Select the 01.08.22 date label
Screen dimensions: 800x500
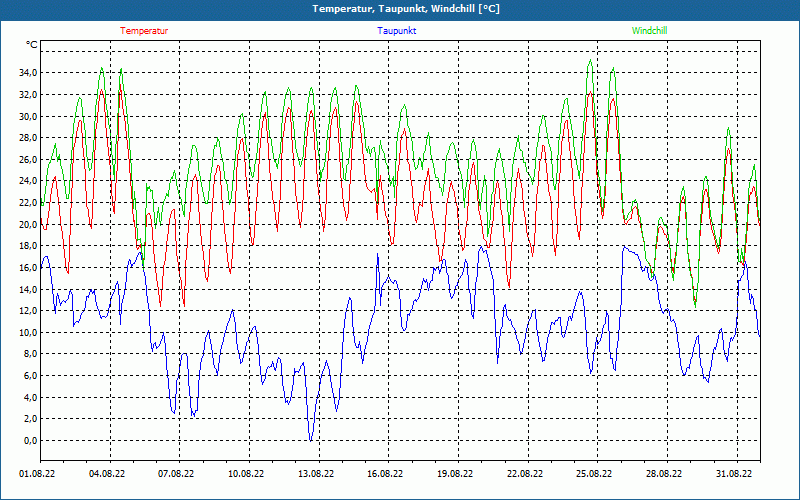pyautogui.click(x=37, y=473)
